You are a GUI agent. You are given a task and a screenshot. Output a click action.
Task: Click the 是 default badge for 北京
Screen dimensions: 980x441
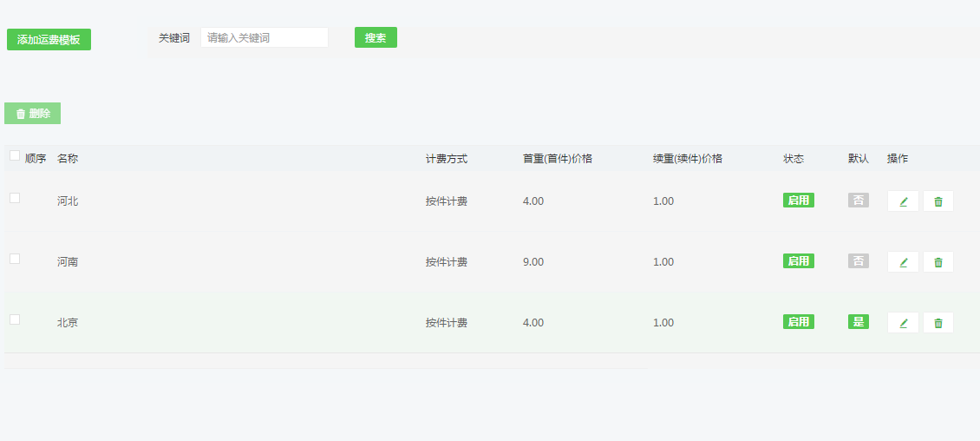click(x=859, y=321)
